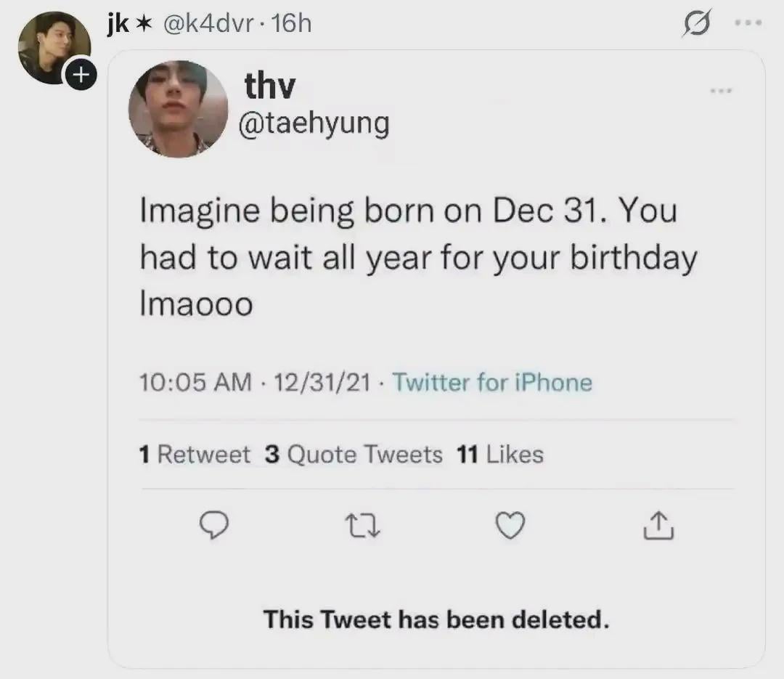This screenshot has width=784, height=679.
Task: Open the Twitter for iPhone source link
Action: [492, 383]
